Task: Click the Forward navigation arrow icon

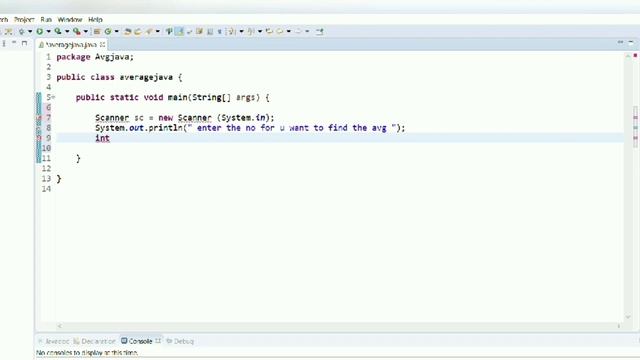Action: (x=298, y=31)
